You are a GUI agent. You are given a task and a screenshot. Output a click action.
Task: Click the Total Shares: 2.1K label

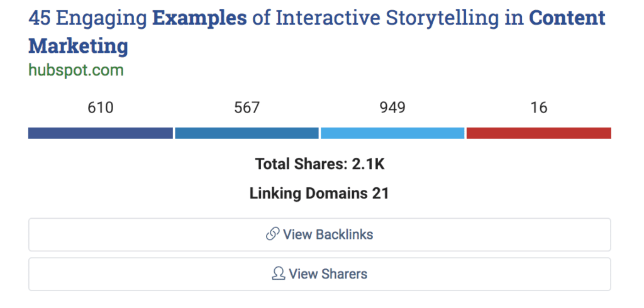tap(320, 164)
